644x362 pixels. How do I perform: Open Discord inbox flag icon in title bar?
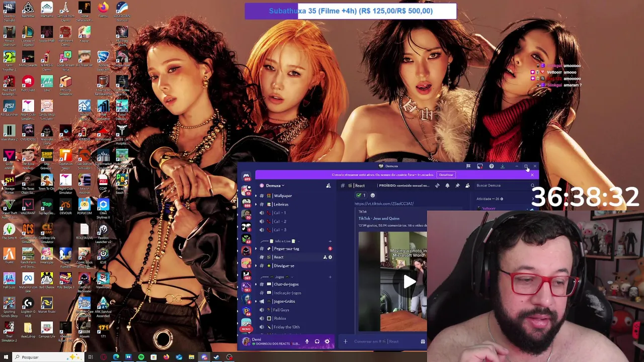pos(468,166)
